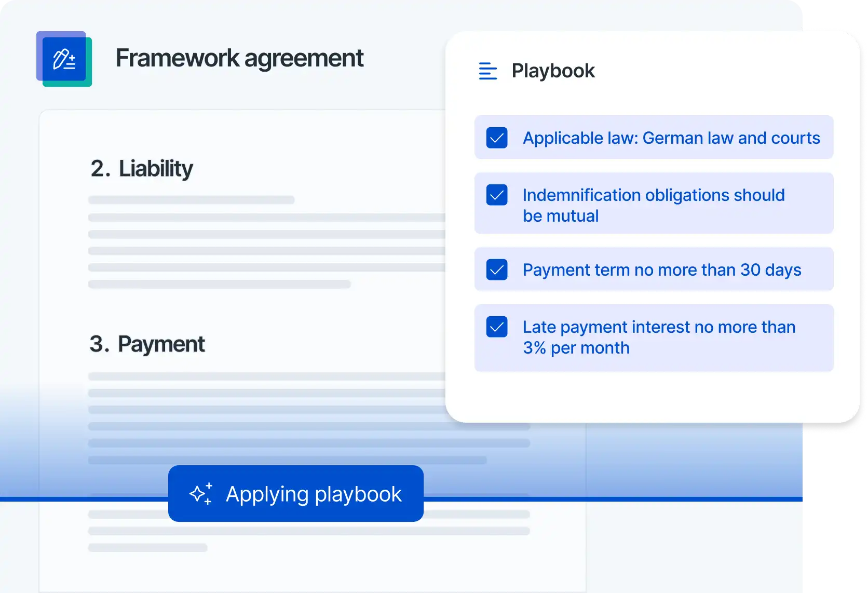Toggle the 30 days payment term checkbox
Screen dimensions: 868x593
(497, 270)
